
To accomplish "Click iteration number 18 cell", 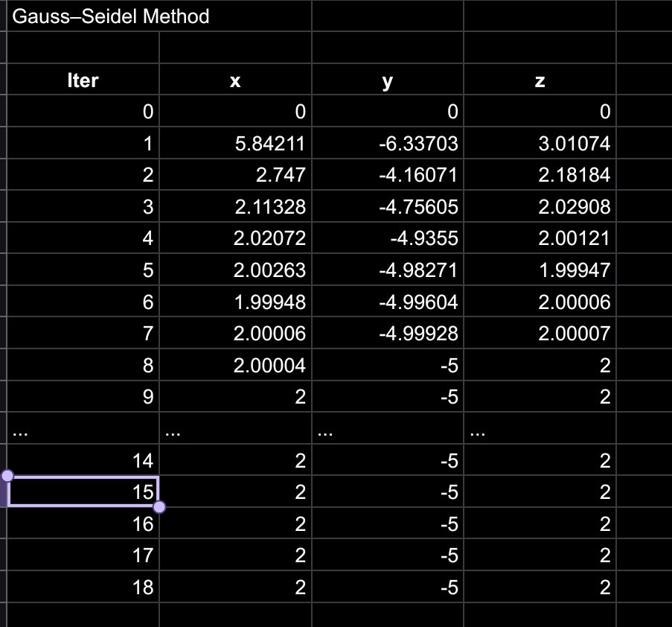I will click(x=83, y=587).
